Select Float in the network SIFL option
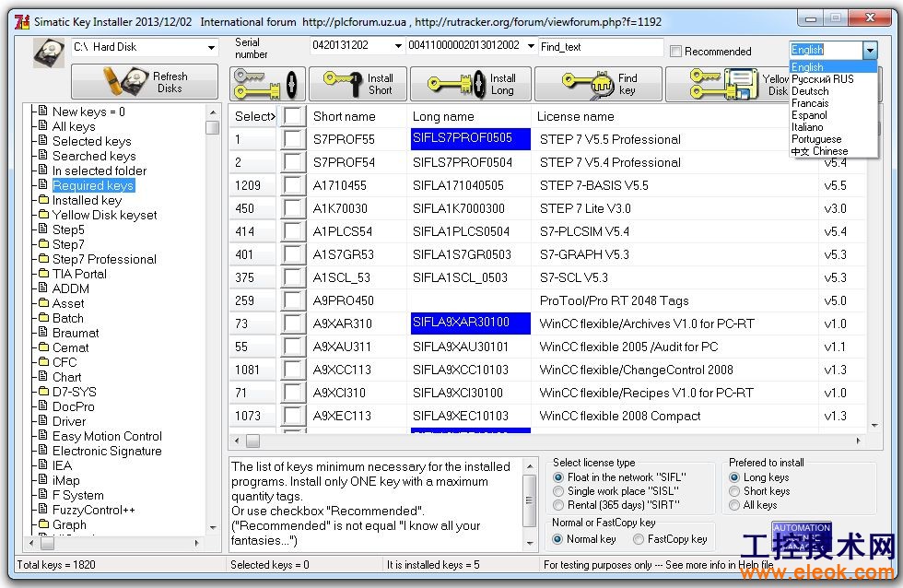The height and width of the screenshot is (588, 903). [558, 477]
